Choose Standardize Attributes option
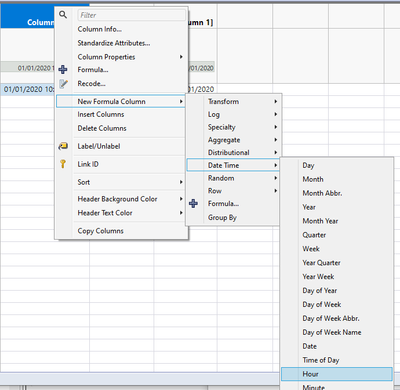Screen dimensions: 400x390 pos(114,43)
